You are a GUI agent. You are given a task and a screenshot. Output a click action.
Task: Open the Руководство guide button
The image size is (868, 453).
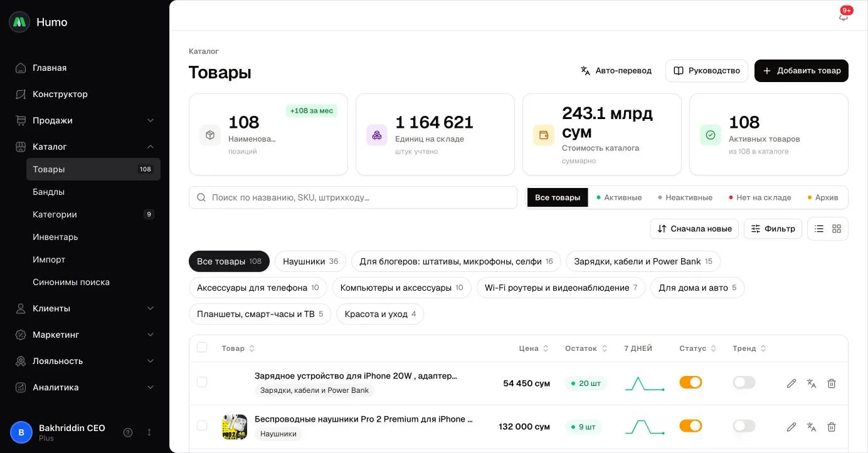707,71
